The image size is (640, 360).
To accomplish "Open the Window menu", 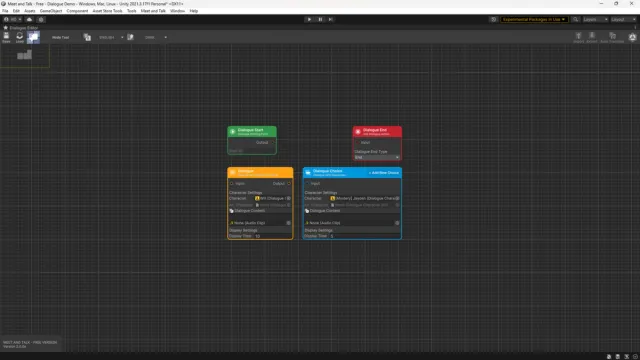I will pyautogui.click(x=177, y=11).
